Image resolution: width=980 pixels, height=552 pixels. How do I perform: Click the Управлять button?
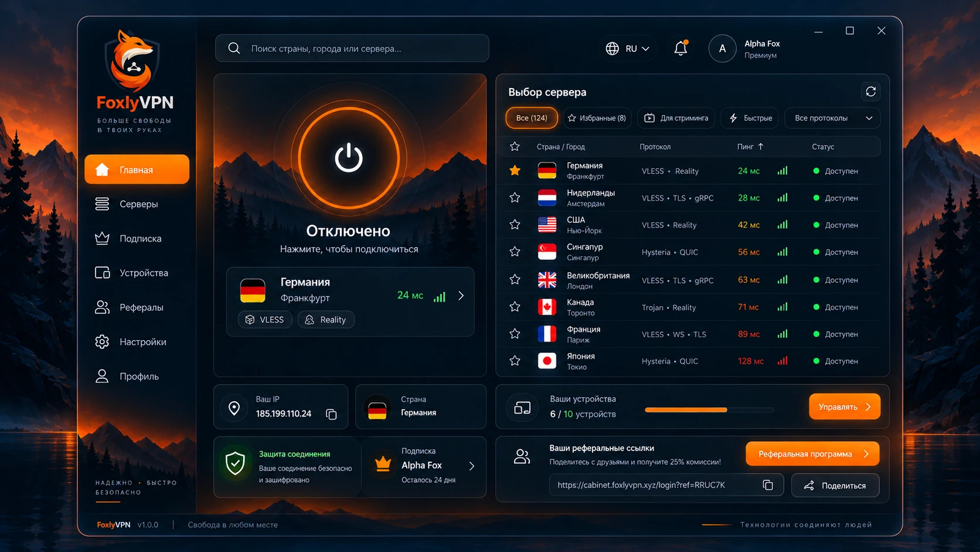pos(845,407)
